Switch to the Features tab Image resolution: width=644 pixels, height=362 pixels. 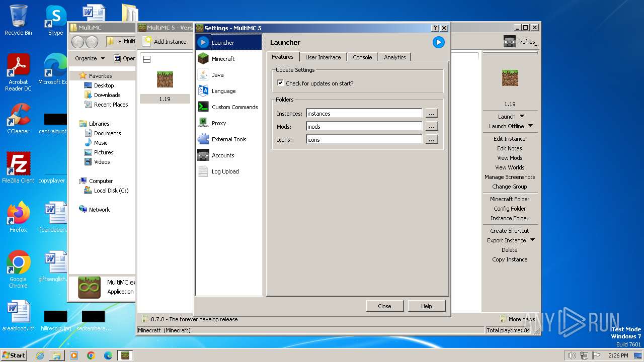coord(283,57)
